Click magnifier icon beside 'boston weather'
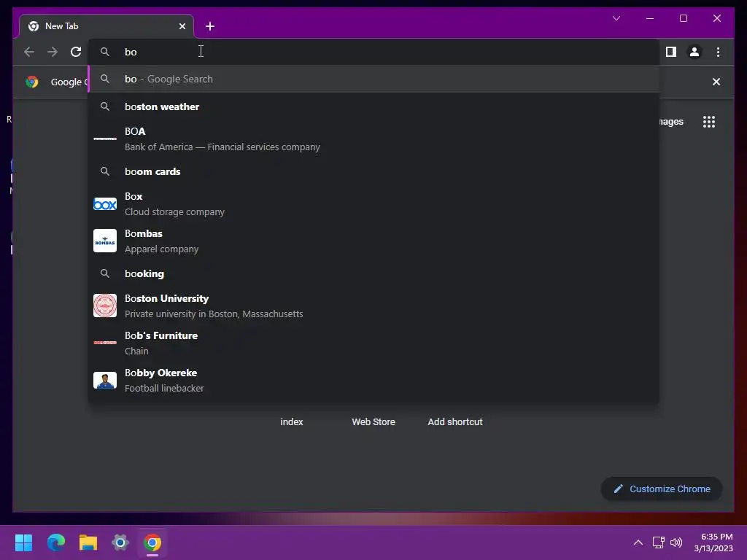The height and width of the screenshot is (560, 747). coord(105,106)
